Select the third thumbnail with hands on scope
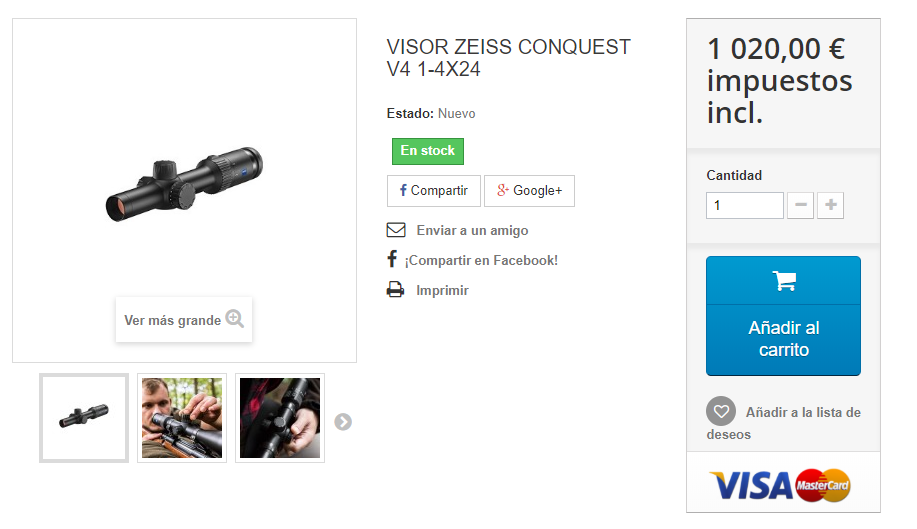Image resolution: width=917 pixels, height=529 pixels. 280,418
